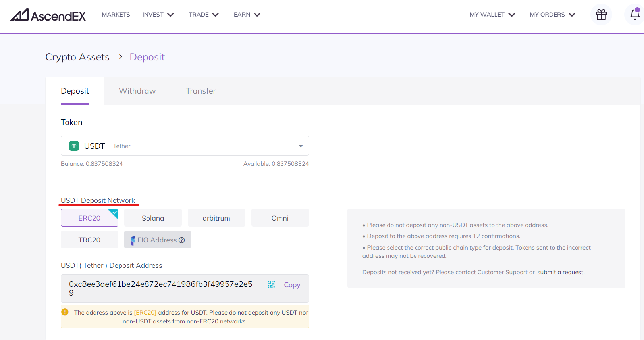Open the gift rewards icon
The height and width of the screenshot is (340, 644).
click(601, 15)
